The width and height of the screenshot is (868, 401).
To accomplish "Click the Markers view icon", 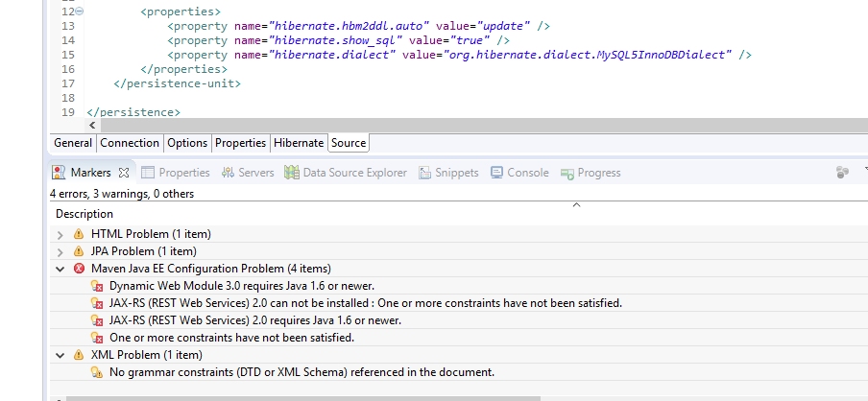I will [x=59, y=173].
